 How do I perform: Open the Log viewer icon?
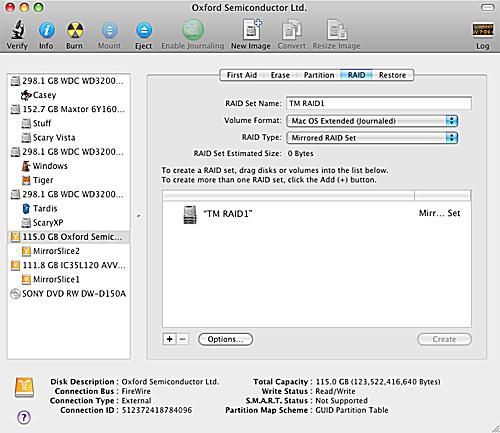pos(483,30)
